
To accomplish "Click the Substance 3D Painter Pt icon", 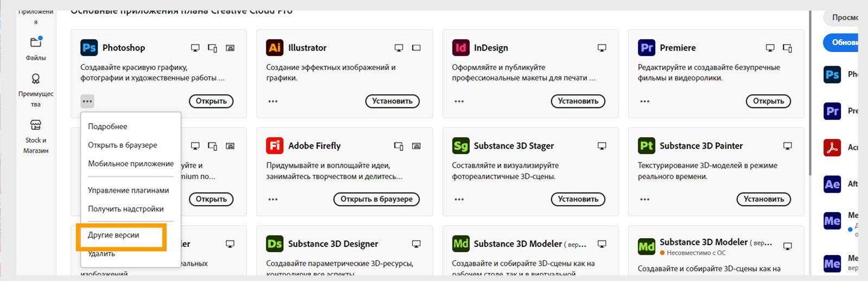I will (647, 145).
